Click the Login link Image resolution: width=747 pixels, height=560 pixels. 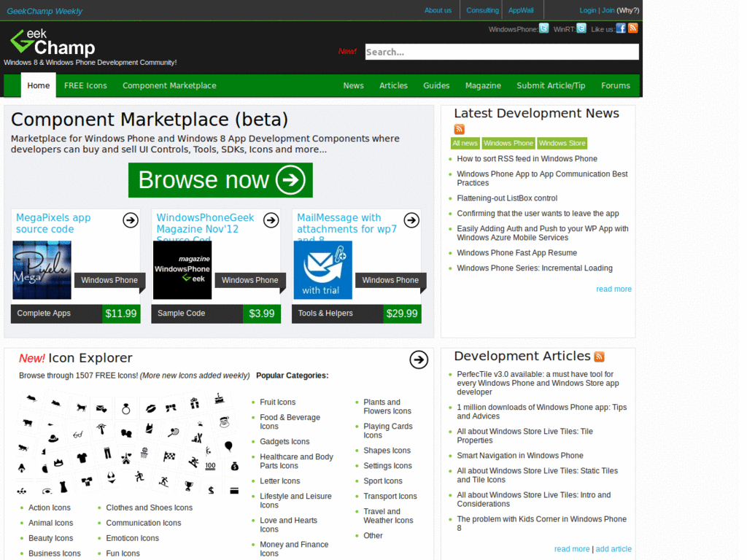(587, 10)
